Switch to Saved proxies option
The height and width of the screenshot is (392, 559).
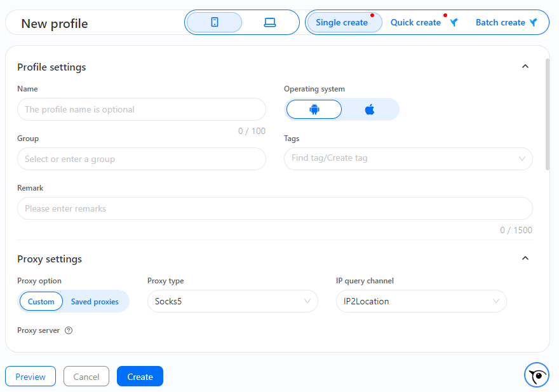click(x=95, y=301)
